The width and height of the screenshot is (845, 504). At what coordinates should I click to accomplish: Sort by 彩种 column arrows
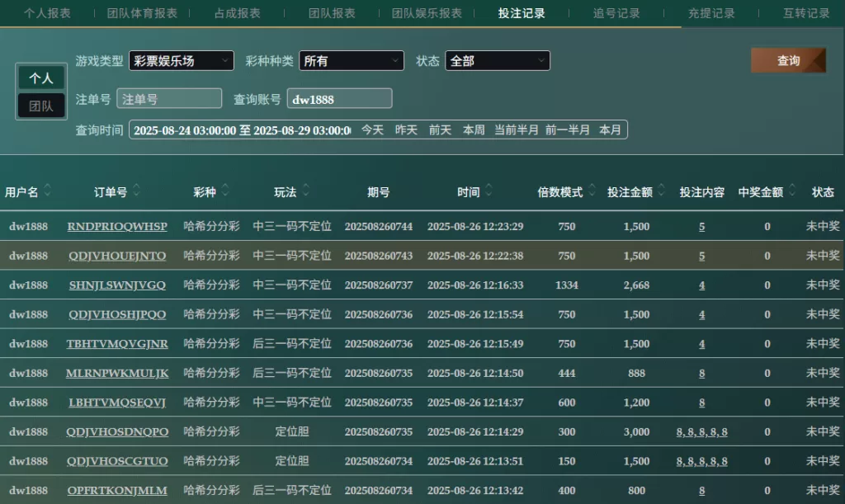click(225, 190)
